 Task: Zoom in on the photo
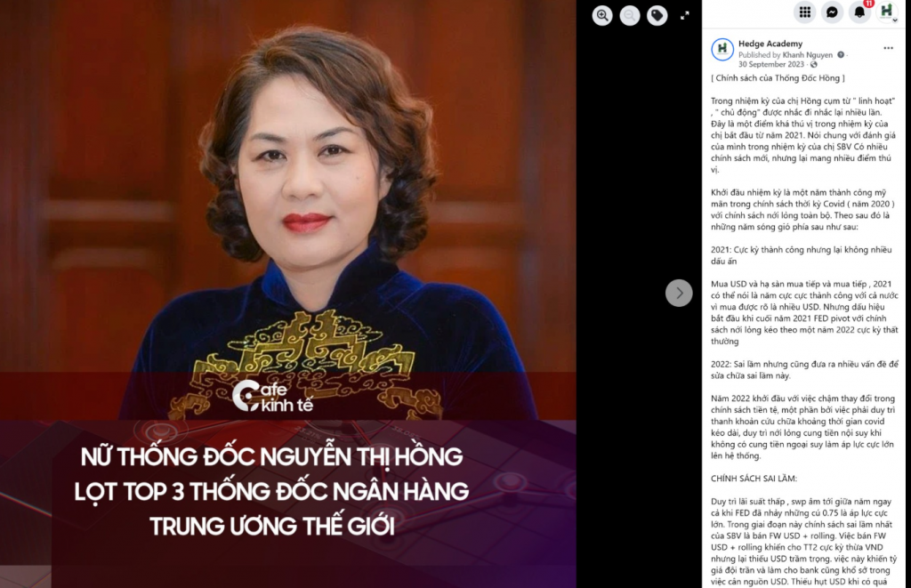tap(602, 15)
